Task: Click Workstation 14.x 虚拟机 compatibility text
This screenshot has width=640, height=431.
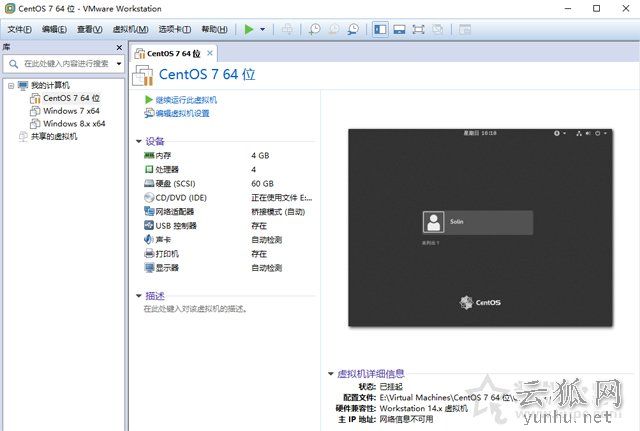Action: point(424,409)
